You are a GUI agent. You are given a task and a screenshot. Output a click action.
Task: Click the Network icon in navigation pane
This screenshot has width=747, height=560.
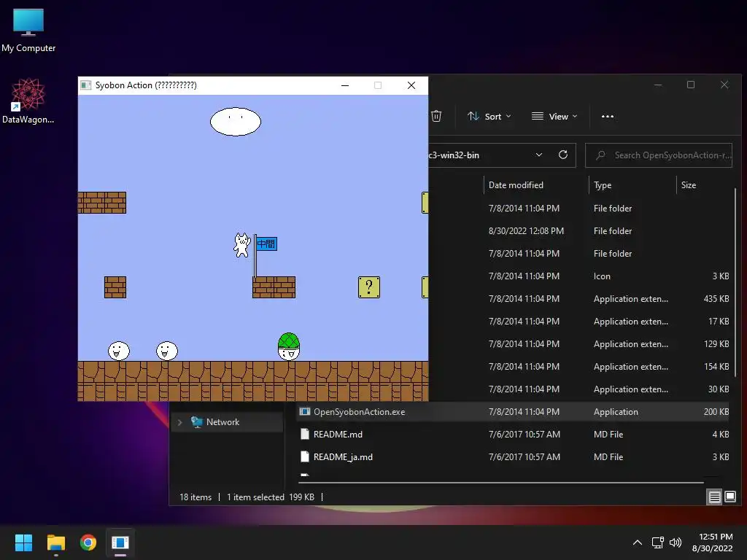coord(197,422)
